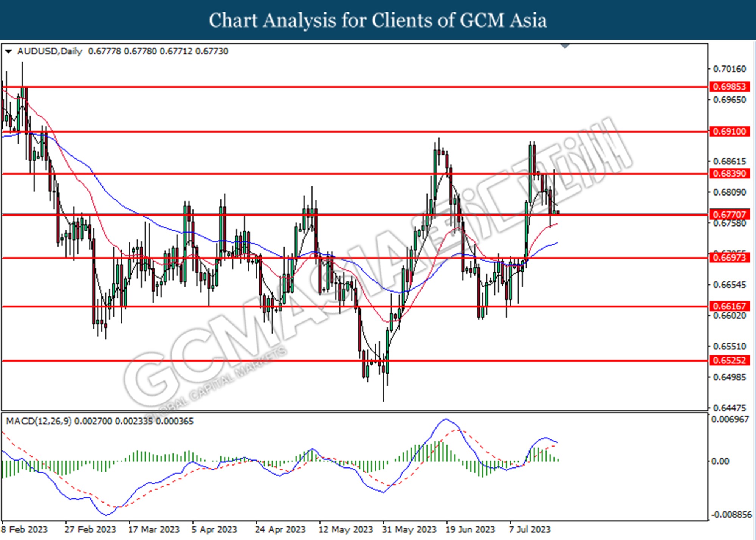
Task: Click the Chart Analysis for Clients heading
Action: [378, 20]
